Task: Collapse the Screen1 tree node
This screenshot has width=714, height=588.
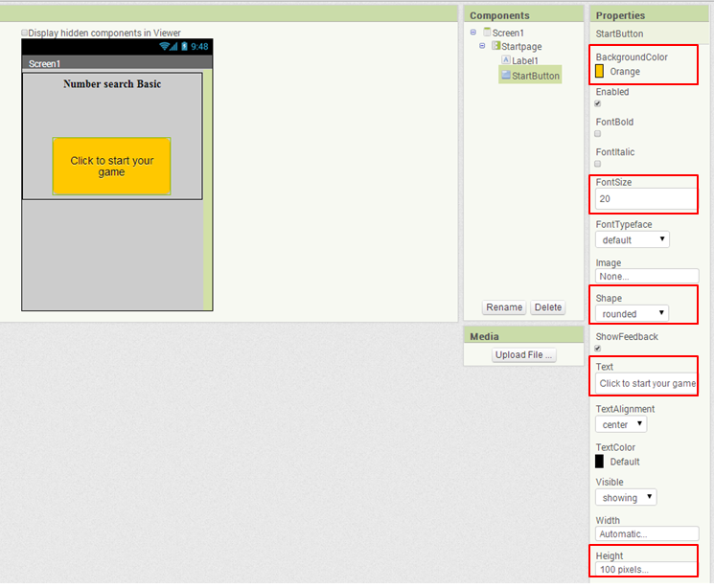Action: pyautogui.click(x=473, y=33)
